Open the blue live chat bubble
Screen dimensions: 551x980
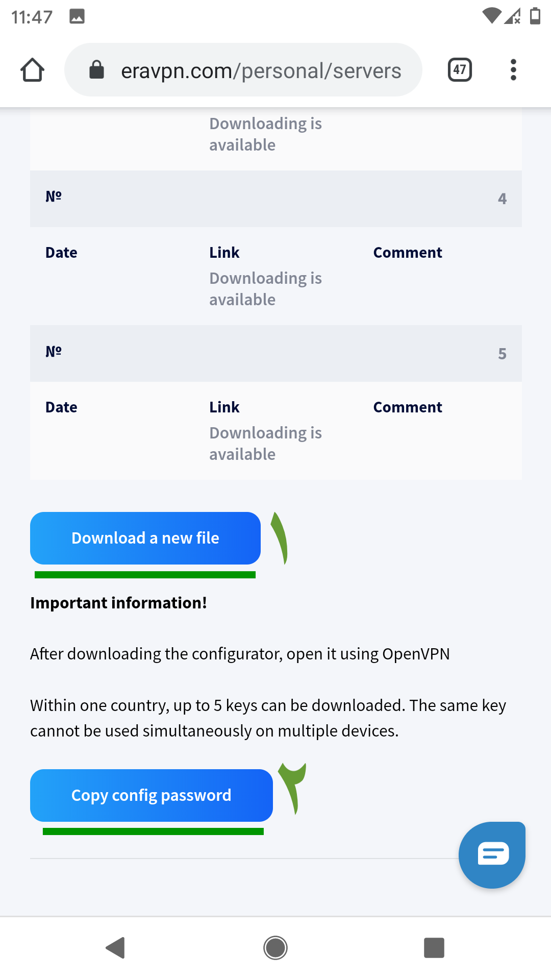492,854
